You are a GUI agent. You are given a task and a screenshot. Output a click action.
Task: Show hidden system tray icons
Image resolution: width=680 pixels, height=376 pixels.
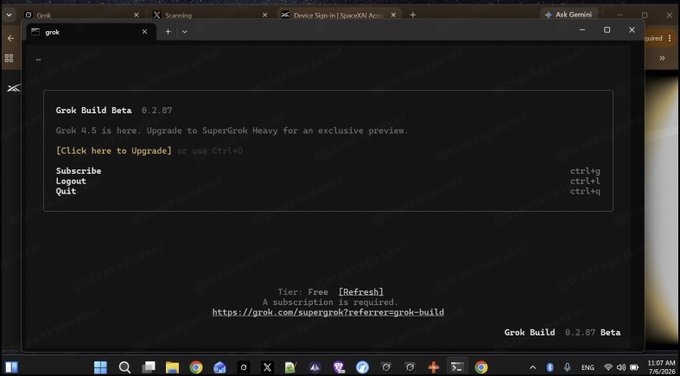pos(533,367)
